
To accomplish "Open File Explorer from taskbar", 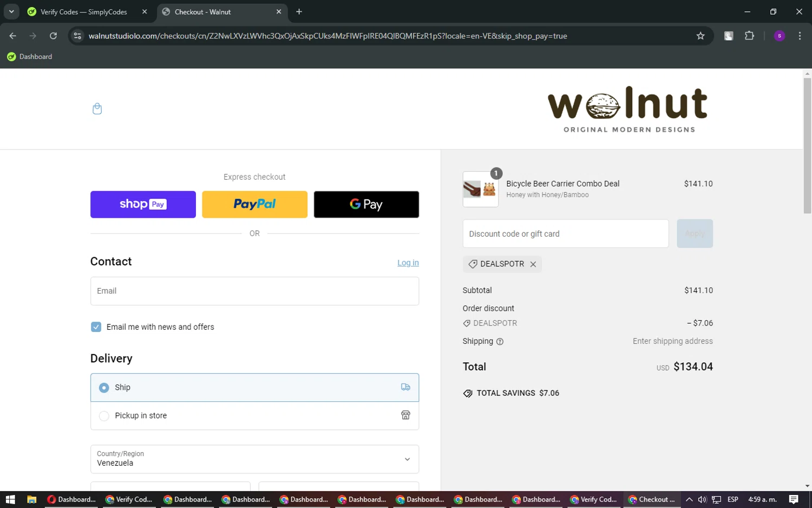I will [31, 499].
